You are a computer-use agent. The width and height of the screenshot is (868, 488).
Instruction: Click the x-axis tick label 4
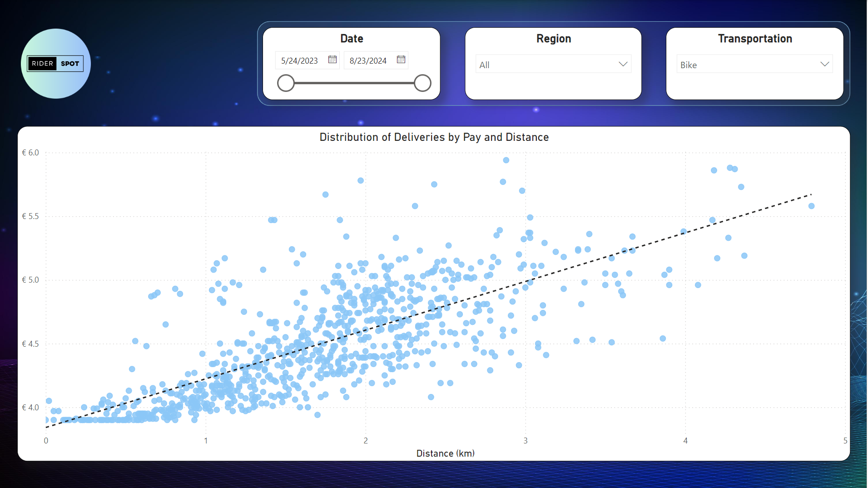pyautogui.click(x=685, y=440)
